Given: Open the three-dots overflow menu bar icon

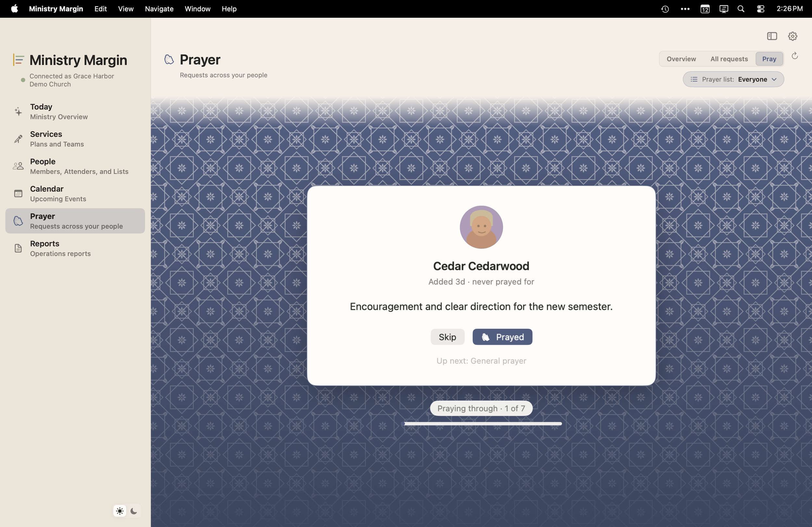Looking at the screenshot, I should click(x=685, y=9).
